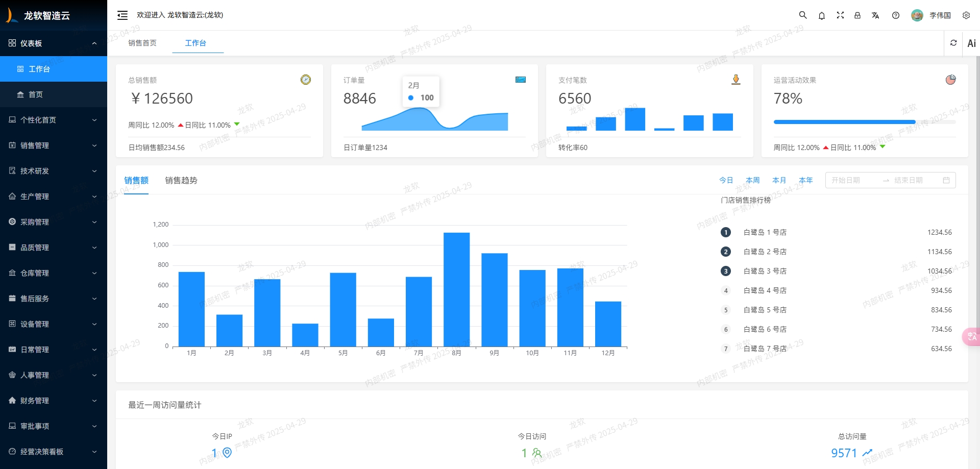Collapse the sidebar menu toggle
980x469 pixels.
(x=122, y=15)
